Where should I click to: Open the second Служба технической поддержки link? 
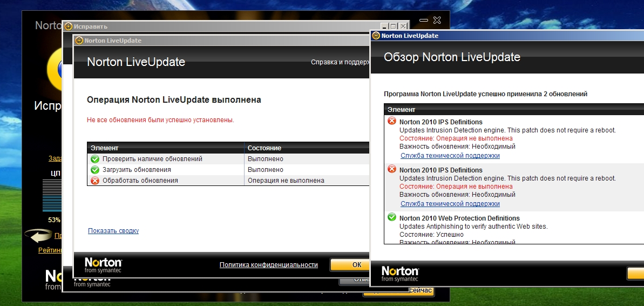coord(450,204)
